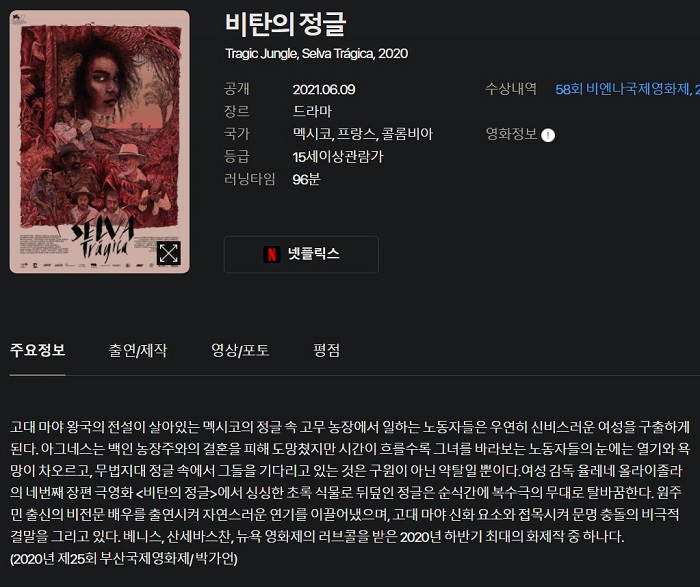Open the 평점 ratings tab
700x587 pixels.
point(326,350)
